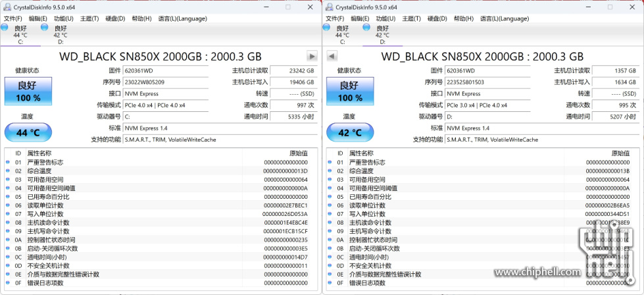Click the CrystalDiskInfo app icon in the C: drive window title bar
This screenshot has width=644, height=295.
click(8, 7)
